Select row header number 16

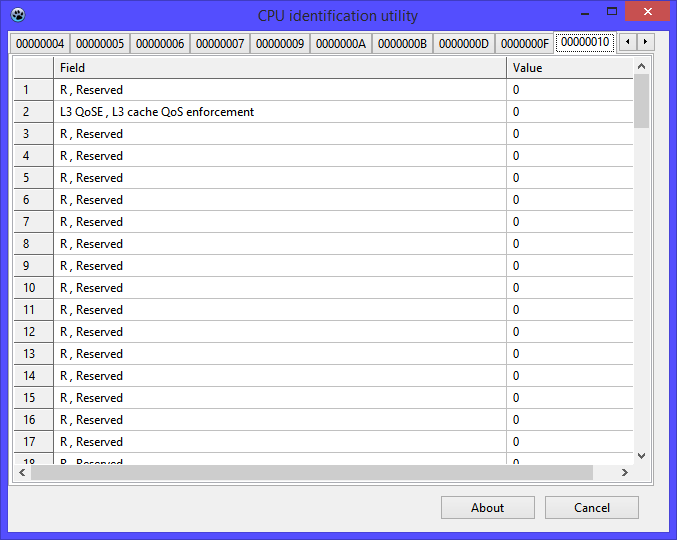34,420
